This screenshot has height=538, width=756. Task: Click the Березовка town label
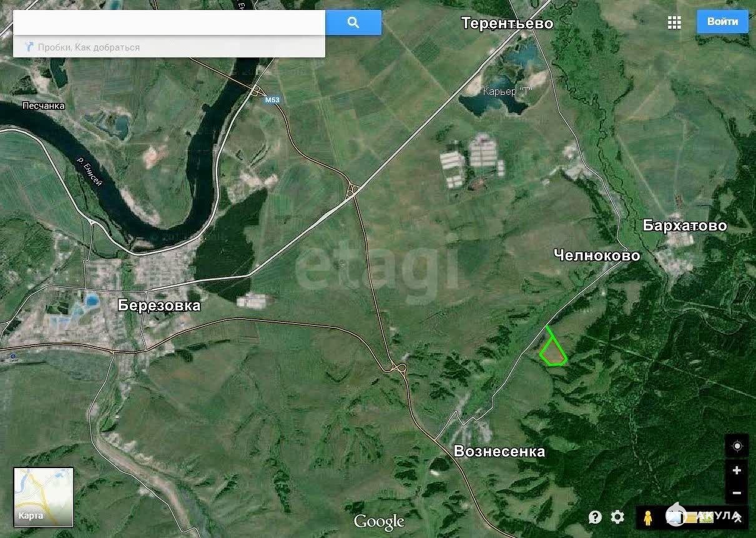point(159,305)
